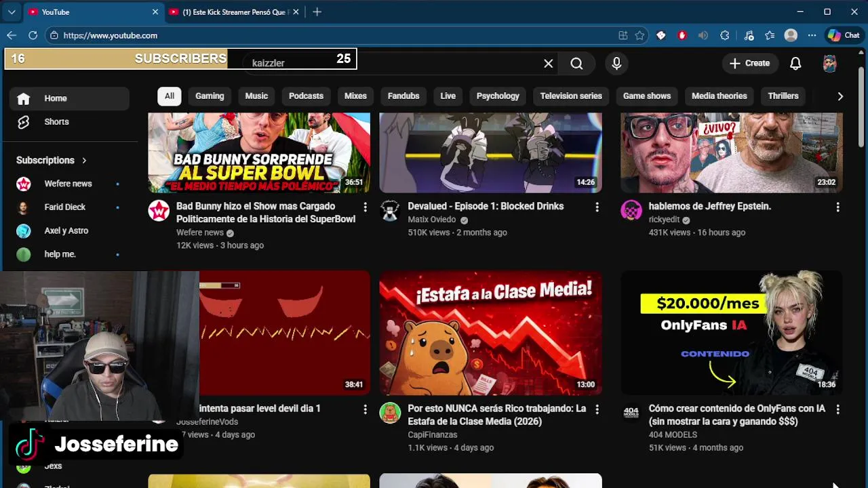Open YouTube notifications bell
Screen dimensions: 868x488
[x=795, y=63]
